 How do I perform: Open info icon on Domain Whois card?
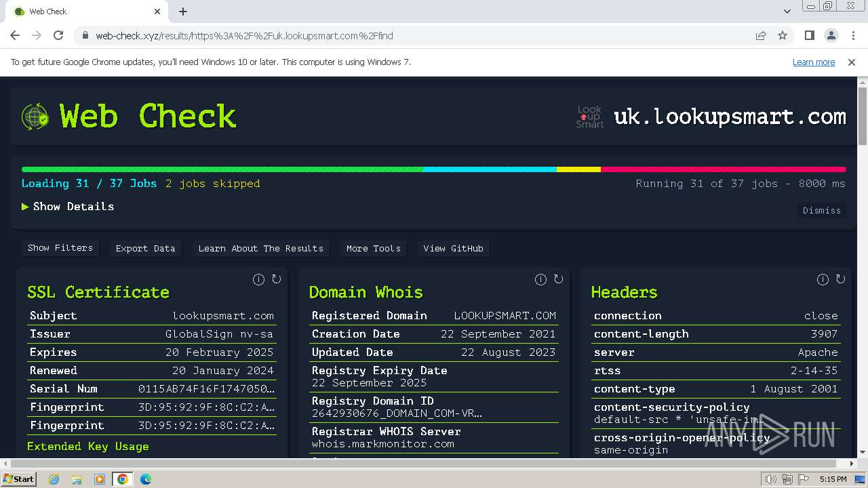[x=540, y=279]
